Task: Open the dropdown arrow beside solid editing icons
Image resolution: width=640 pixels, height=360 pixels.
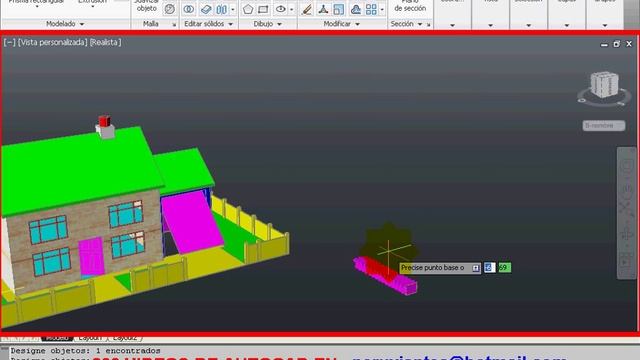Action: click(233, 9)
